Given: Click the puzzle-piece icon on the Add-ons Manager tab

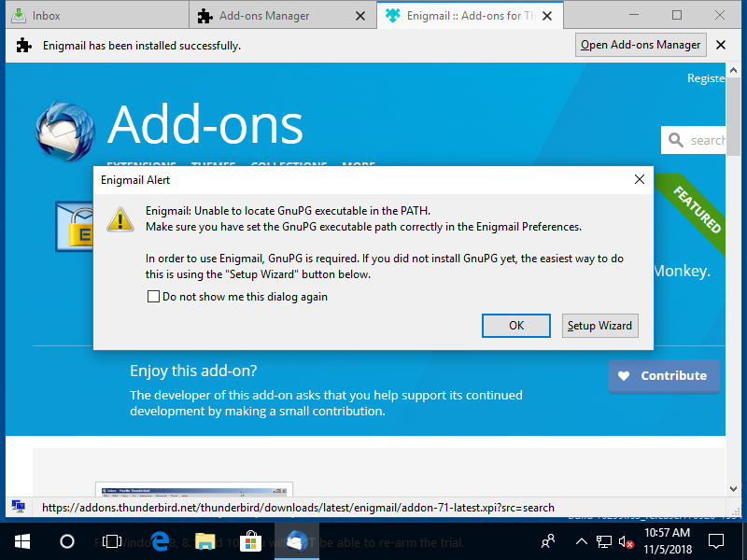Looking at the screenshot, I should [x=204, y=15].
